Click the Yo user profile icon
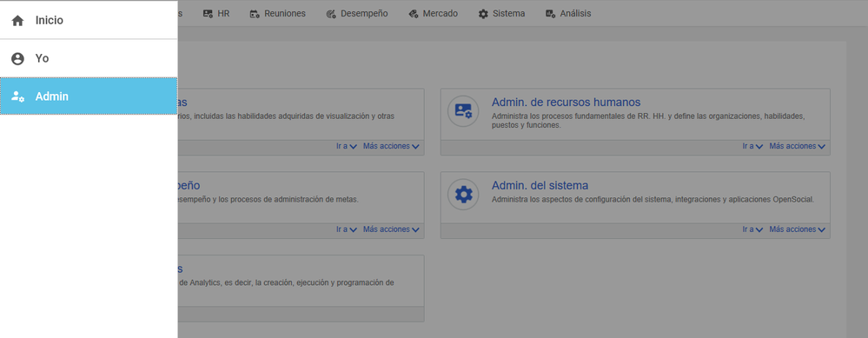 tap(17, 58)
